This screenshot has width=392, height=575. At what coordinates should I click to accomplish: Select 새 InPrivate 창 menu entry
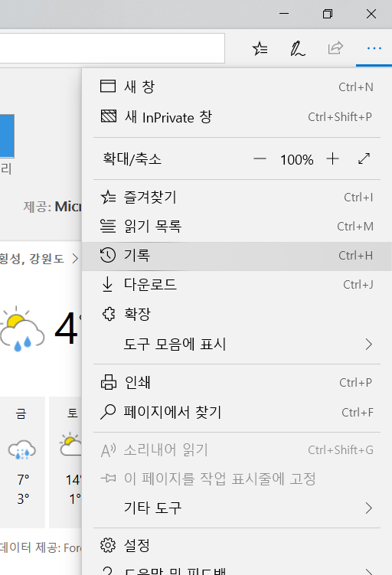237,116
